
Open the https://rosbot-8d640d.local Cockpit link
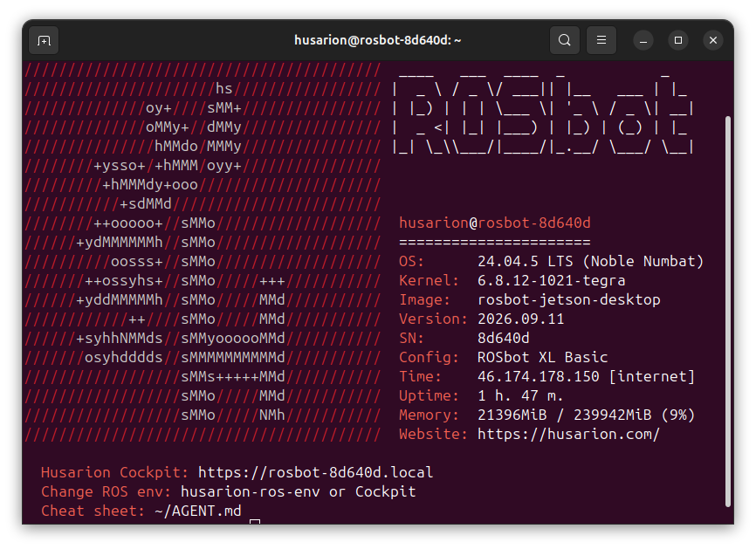coord(315,472)
